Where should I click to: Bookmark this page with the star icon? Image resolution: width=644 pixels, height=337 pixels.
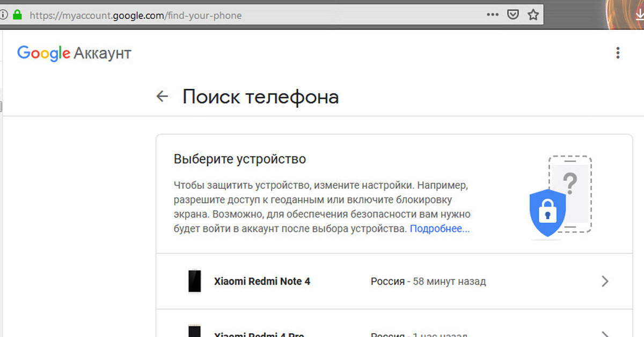pos(533,15)
